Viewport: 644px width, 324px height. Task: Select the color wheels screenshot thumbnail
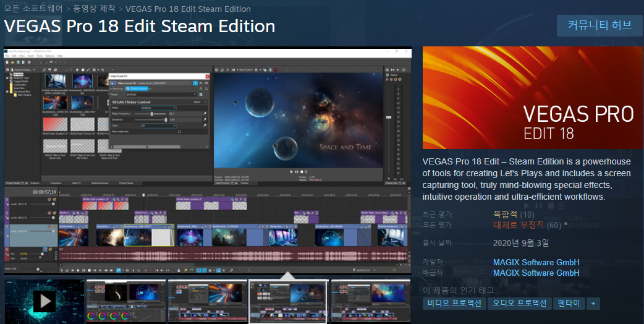126,302
